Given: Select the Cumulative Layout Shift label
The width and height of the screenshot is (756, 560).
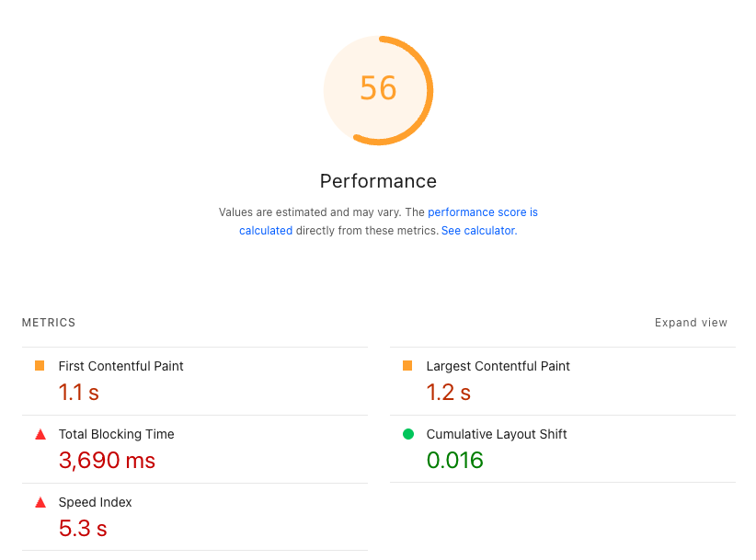Looking at the screenshot, I should tap(496, 434).
